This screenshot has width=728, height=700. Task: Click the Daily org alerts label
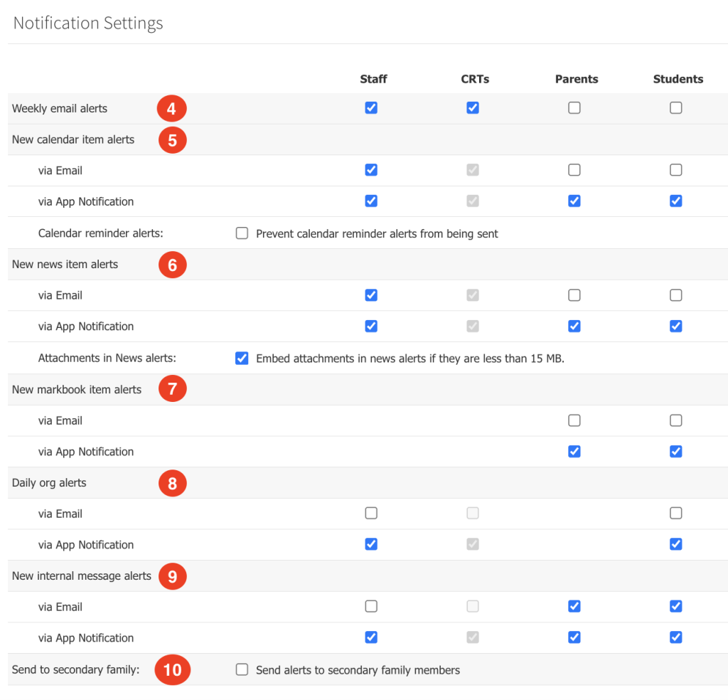[49, 482]
